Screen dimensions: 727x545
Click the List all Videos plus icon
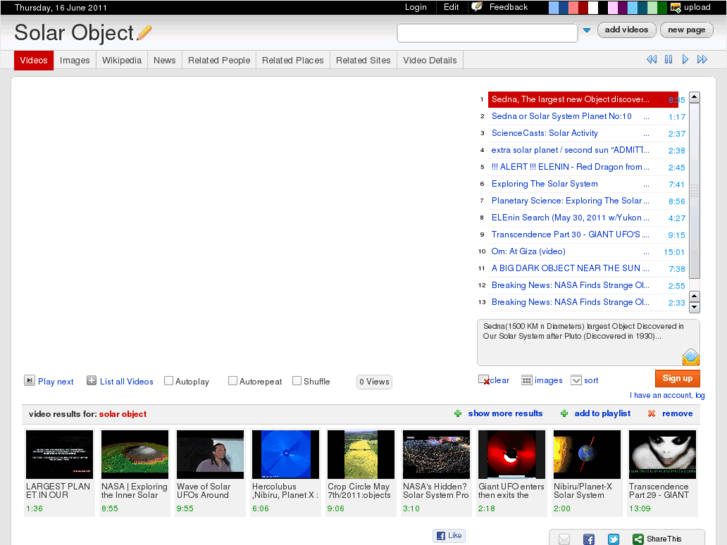91,381
